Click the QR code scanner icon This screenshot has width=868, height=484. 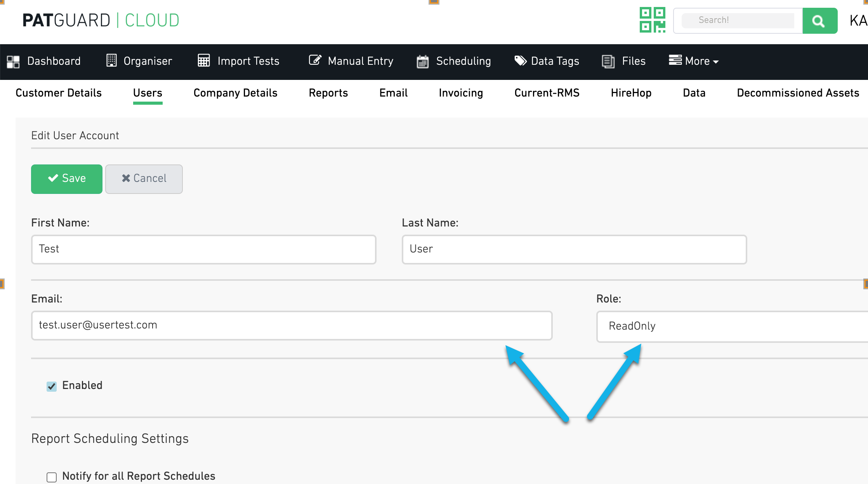[x=652, y=20]
